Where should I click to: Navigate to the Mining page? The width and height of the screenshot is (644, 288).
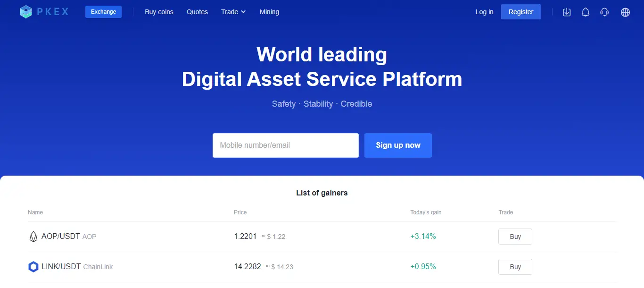(269, 12)
